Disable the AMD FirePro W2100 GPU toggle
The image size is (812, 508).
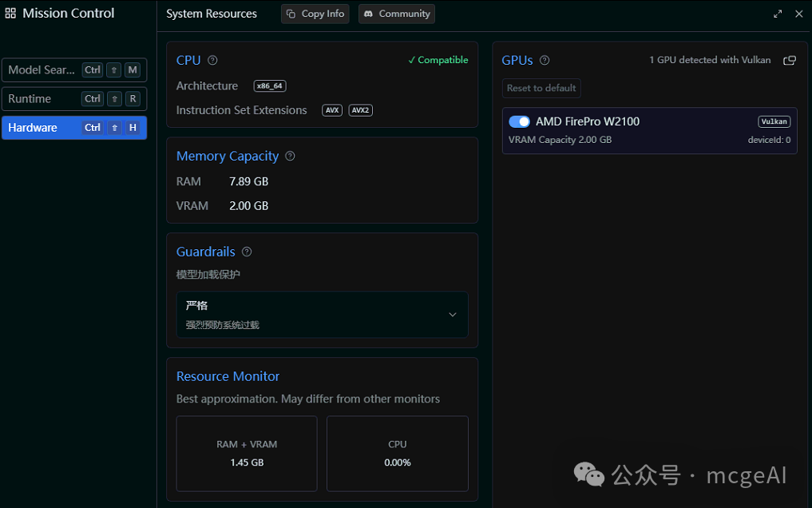518,121
